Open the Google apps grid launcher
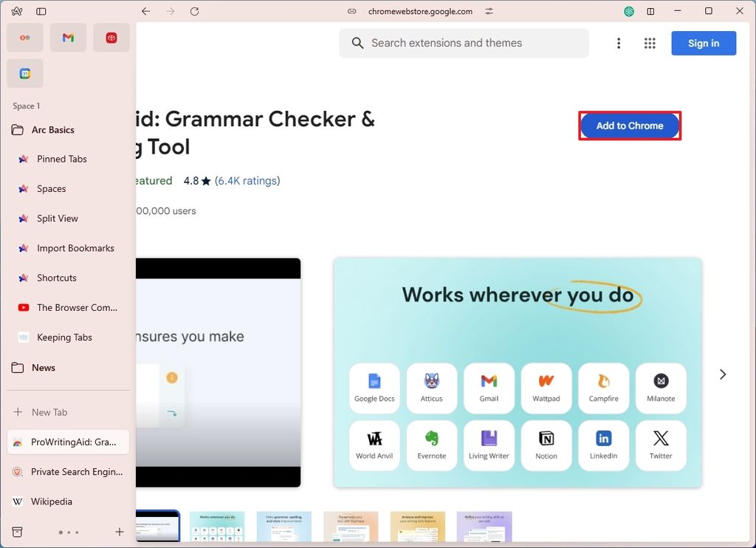 650,44
